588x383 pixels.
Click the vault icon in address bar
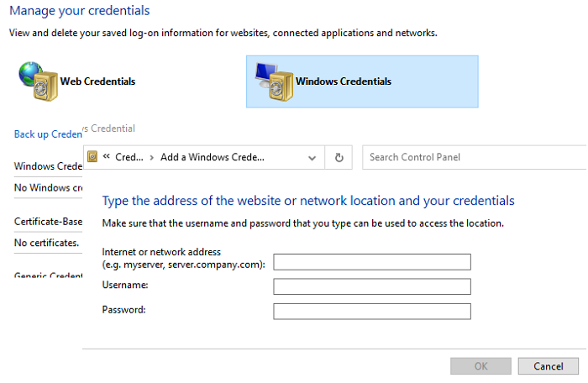point(92,157)
